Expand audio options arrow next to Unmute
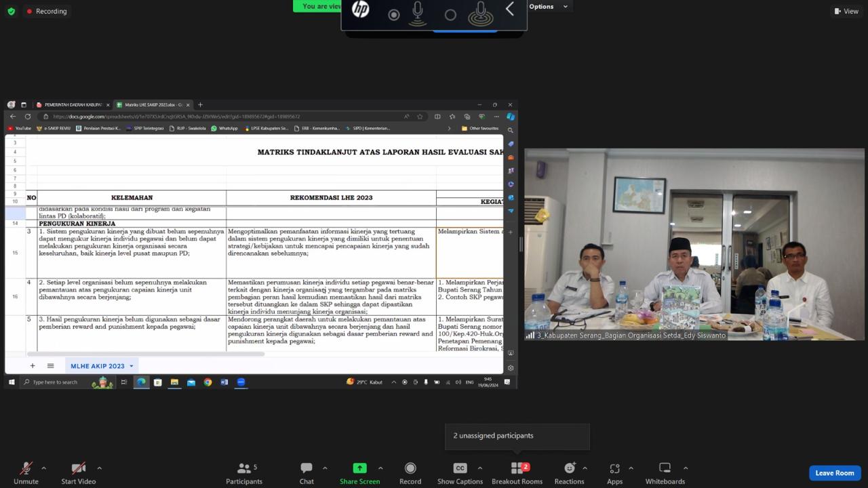 [x=43, y=468]
